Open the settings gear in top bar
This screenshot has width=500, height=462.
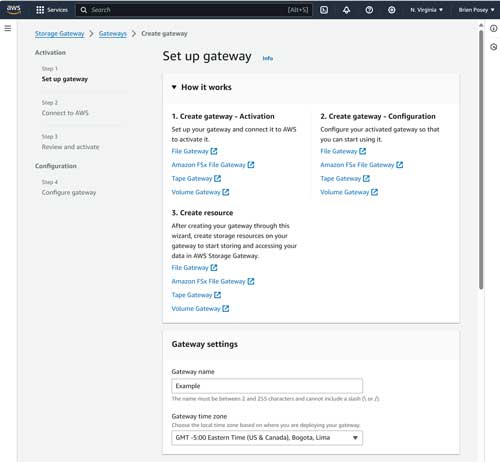tap(392, 10)
